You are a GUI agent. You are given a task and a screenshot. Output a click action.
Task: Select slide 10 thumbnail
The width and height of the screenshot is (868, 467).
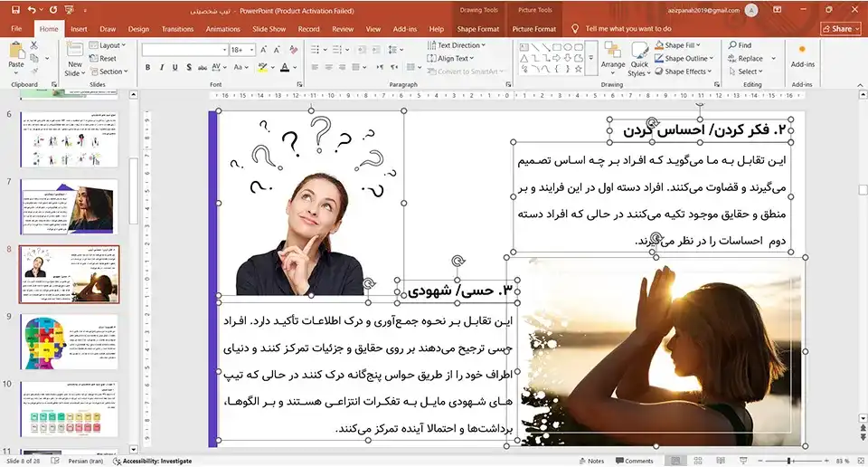(x=70, y=409)
